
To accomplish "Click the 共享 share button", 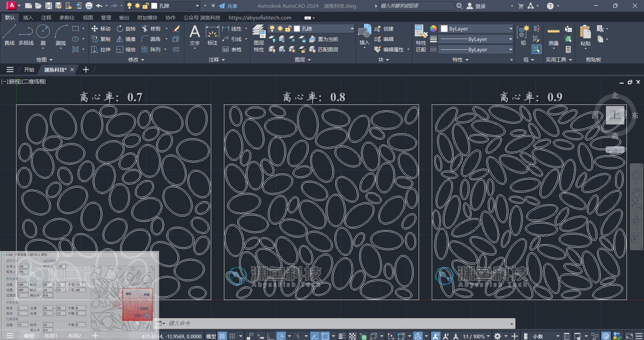I will click(x=228, y=6).
